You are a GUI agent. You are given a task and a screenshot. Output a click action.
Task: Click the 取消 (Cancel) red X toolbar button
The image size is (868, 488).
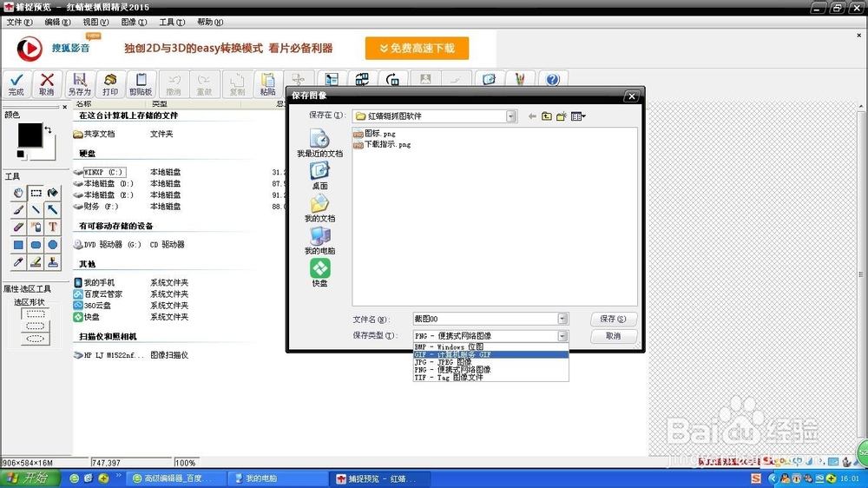point(47,84)
